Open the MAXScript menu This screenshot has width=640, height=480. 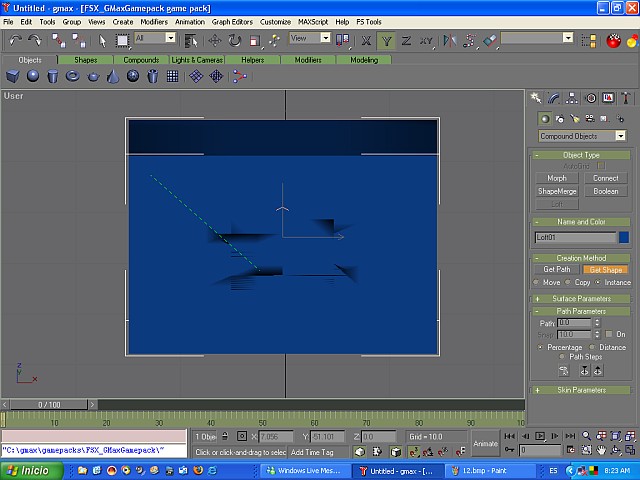tap(314, 21)
